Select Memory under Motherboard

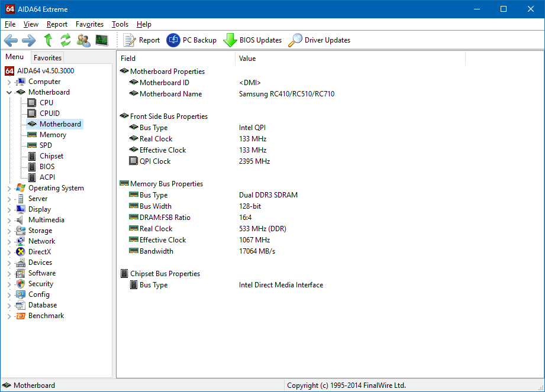[x=53, y=135]
